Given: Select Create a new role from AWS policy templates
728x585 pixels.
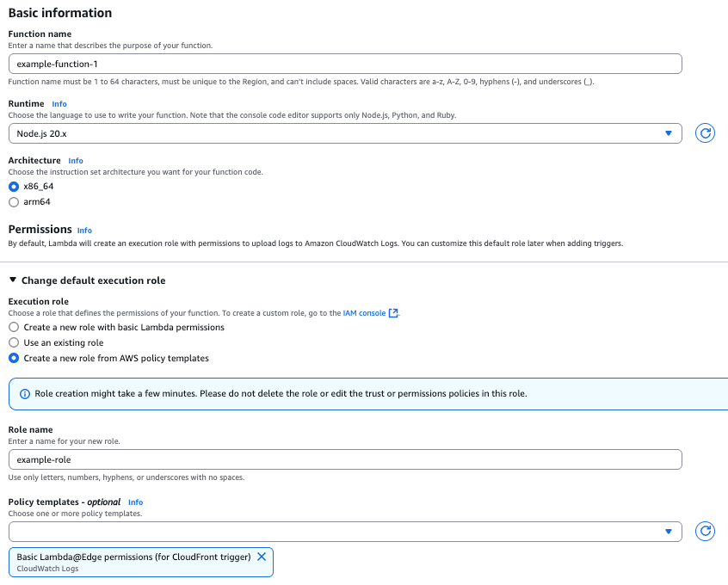Looking at the screenshot, I should [14, 358].
